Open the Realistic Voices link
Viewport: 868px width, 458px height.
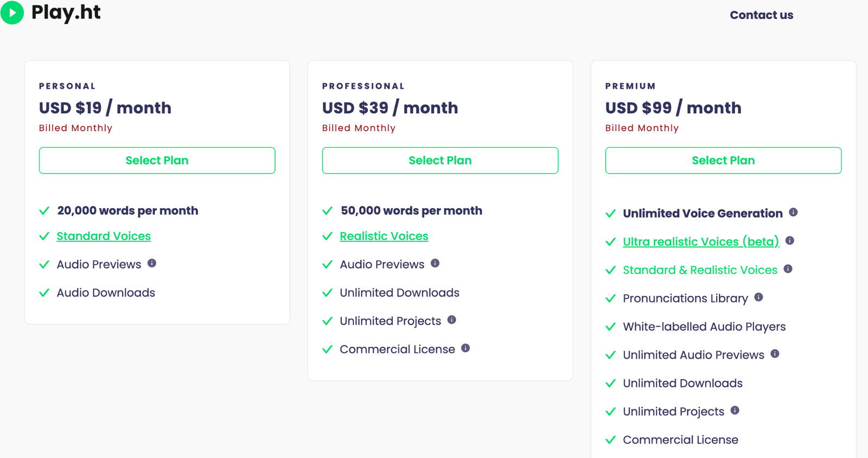pos(384,236)
